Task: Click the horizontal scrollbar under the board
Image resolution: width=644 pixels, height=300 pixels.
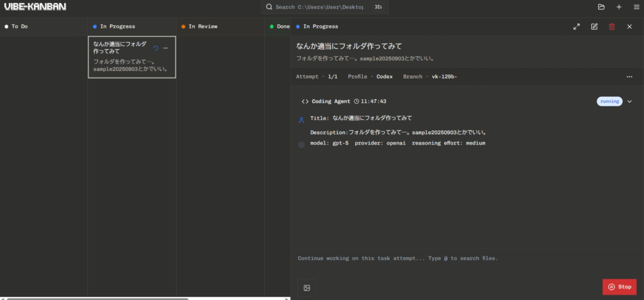Action: click(x=94, y=298)
